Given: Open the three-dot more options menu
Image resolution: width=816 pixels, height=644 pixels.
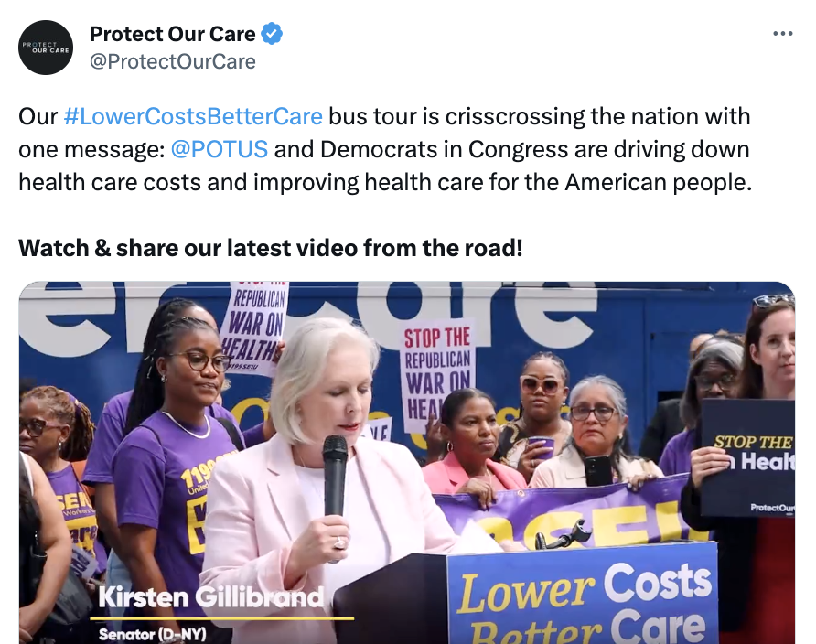Looking at the screenshot, I should 783,34.
